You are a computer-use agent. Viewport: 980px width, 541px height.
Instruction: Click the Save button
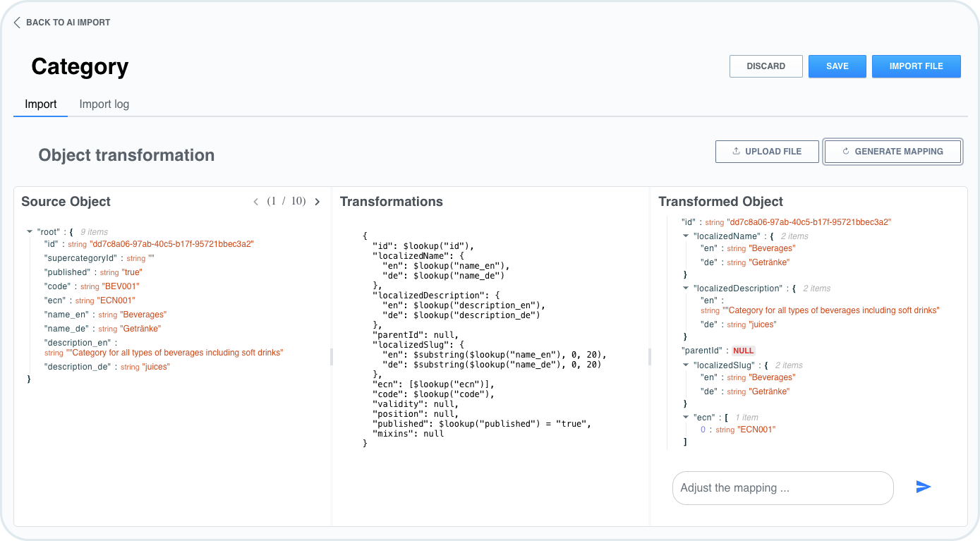tap(837, 66)
